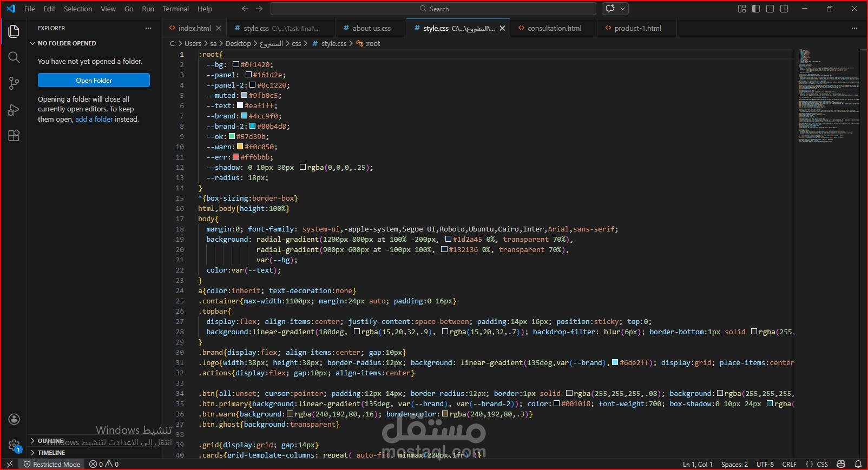Click the --warn #f0c050 color swatch
Viewport: 868px width, 470px height.
pos(240,147)
